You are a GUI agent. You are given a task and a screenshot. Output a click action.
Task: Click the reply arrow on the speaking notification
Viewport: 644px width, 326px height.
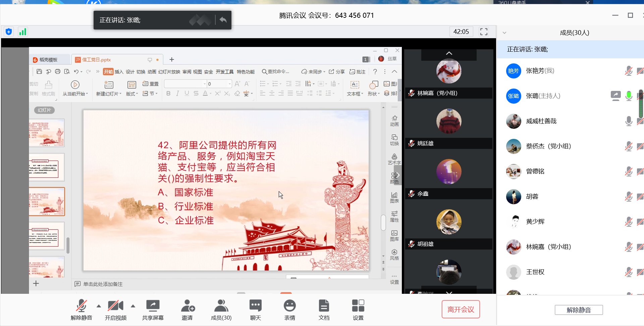223,20
